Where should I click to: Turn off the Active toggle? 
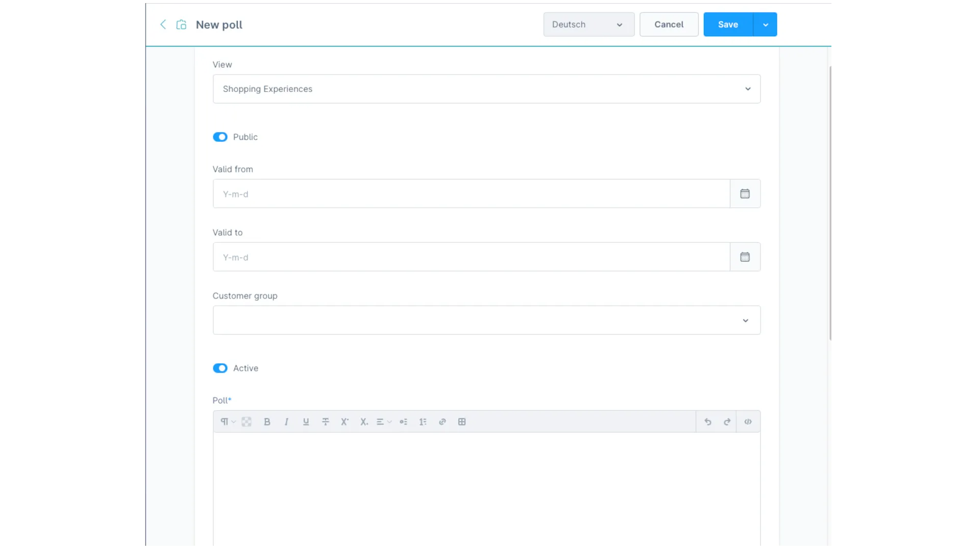tap(220, 368)
